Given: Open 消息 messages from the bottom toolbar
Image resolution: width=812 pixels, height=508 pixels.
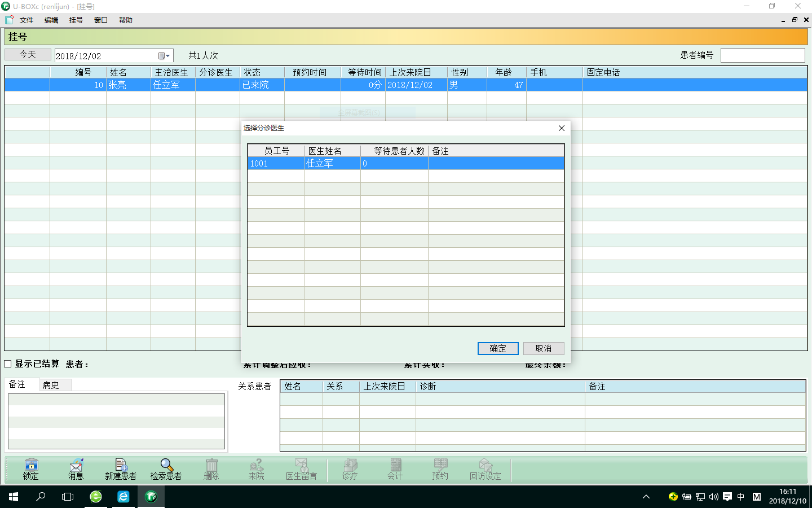Looking at the screenshot, I should [76, 469].
